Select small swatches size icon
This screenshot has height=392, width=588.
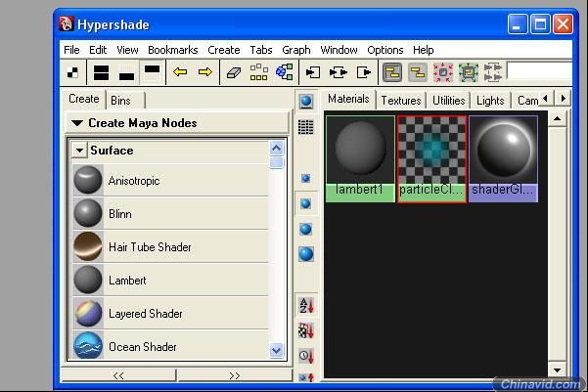coord(305,178)
